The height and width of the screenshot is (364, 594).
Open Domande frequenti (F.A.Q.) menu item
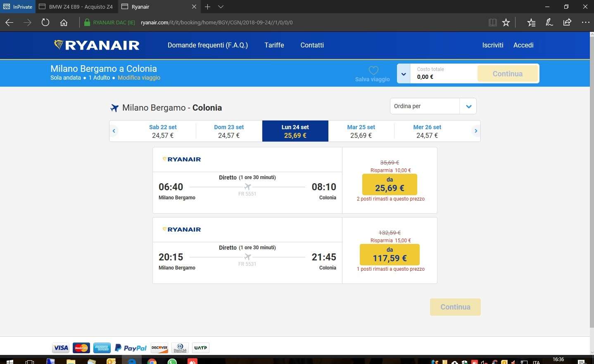click(x=208, y=45)
